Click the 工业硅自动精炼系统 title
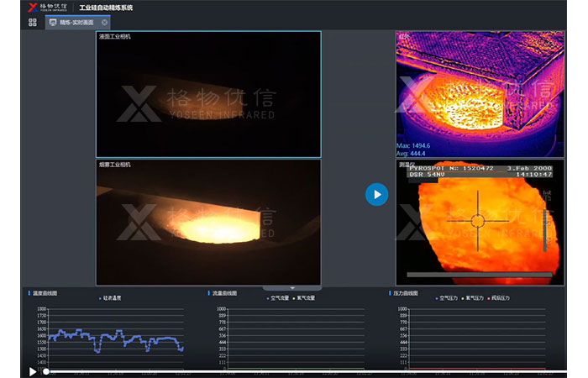 [x=106, y=8]
